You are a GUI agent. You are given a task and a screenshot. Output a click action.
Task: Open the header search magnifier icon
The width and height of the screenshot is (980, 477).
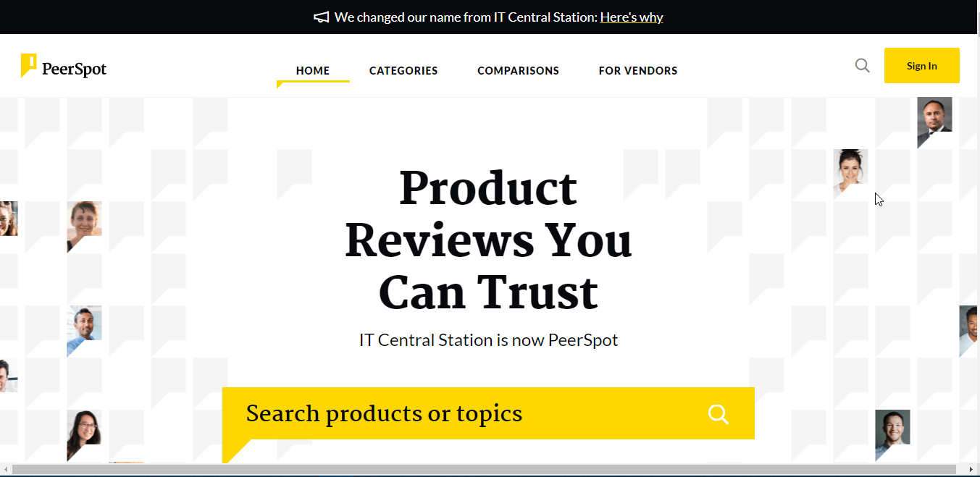862,66
